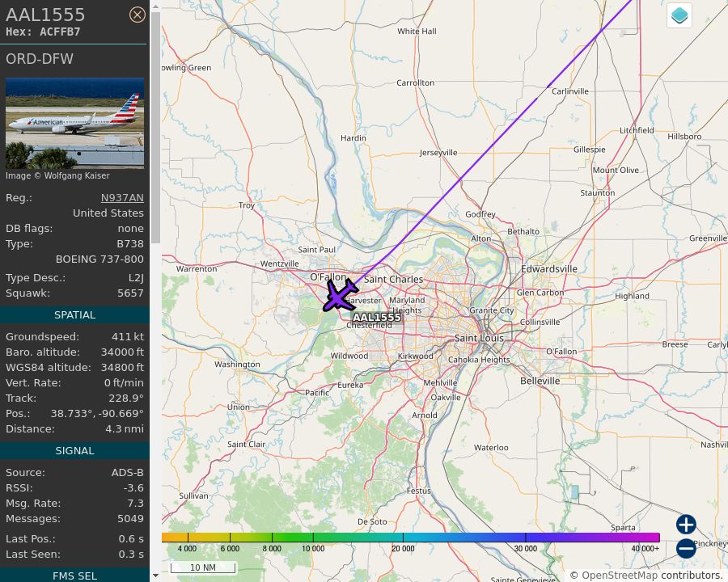Open registration N937AN link
Image resolution: width=728 pixels, height=582 pixels.
(x=122, y=198)
